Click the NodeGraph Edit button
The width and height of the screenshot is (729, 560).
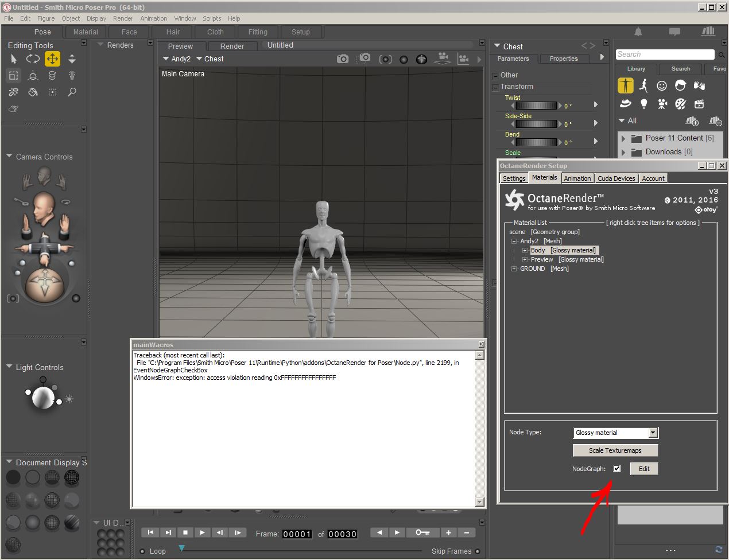point(644,469)
